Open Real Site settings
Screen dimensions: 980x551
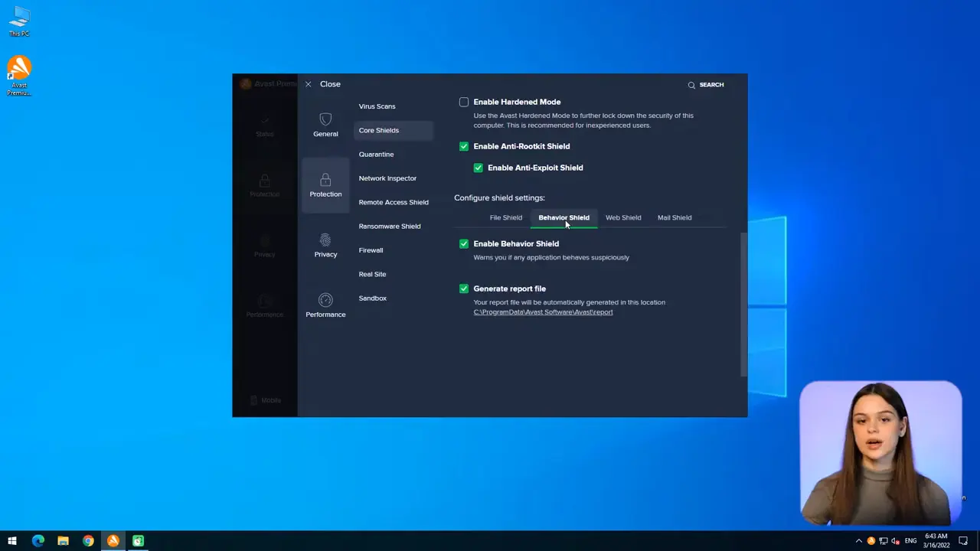click(x=372, y=274)
